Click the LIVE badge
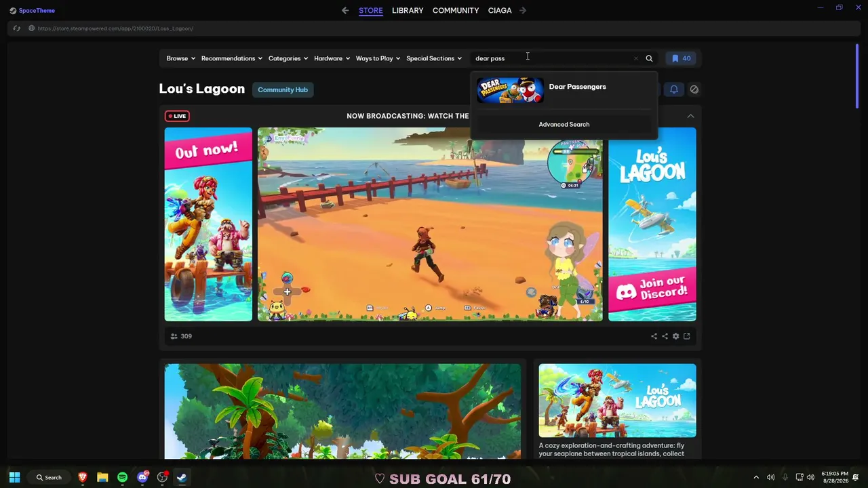This screenshot has width=868, height=488. (178, 116)
